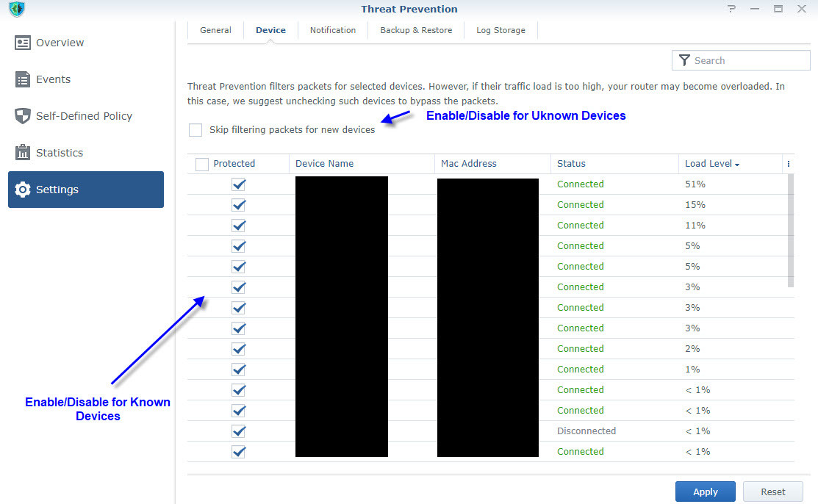Open the Events list icon
Screen dimensions: 818x504
pos(23,79)
